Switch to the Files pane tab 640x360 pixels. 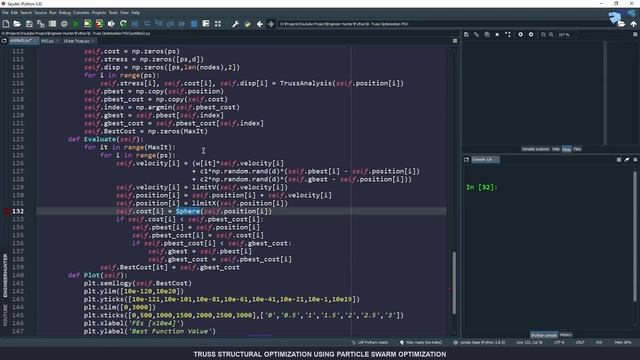pyautogui.click(x=577, y=149)
